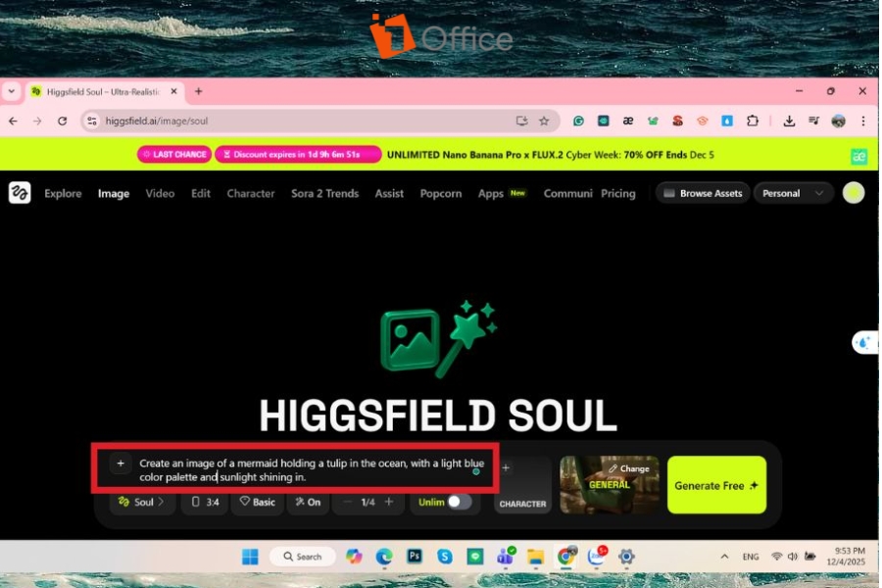The image size is (882, 588).
Task: Go forward with the browser forward arrow
Action: 37,121
